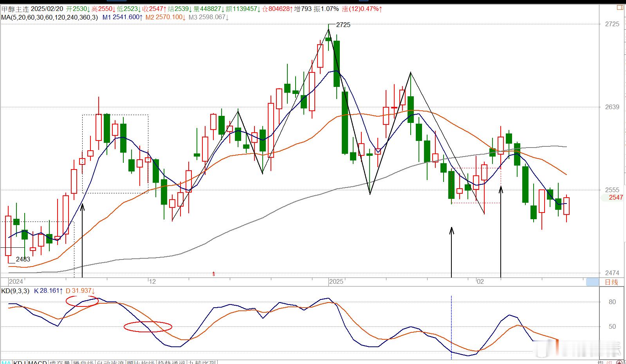Click the M3 2598.067 value
The height and width of the screenshot is (364, 626).
point(209,17)
